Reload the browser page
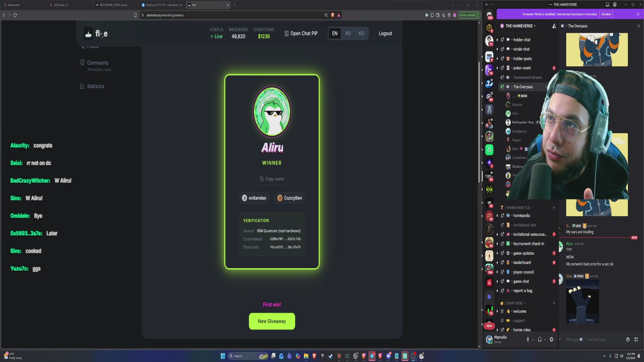The image size is (644, 362). pyautogui.click(x=15, y=15)
